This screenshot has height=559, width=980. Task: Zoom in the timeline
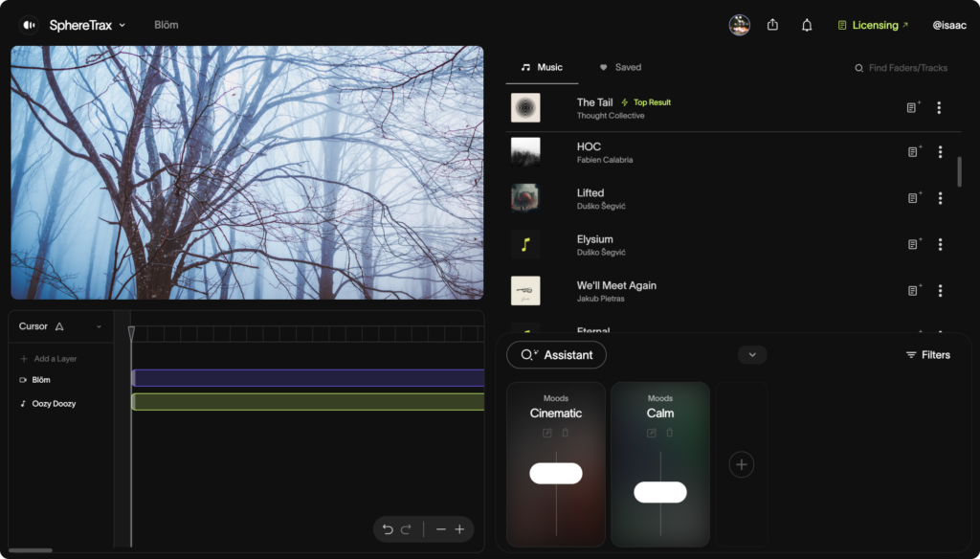[x=459, y=529]
